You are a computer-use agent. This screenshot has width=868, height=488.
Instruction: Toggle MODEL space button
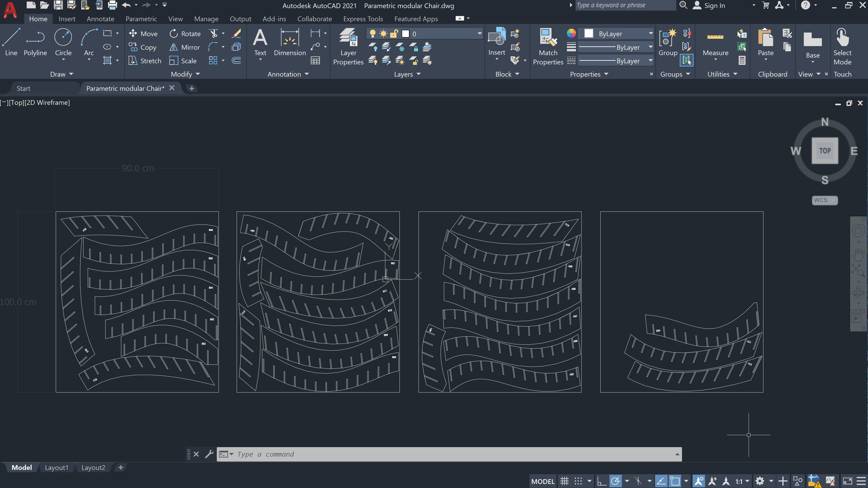click(543, 481)
